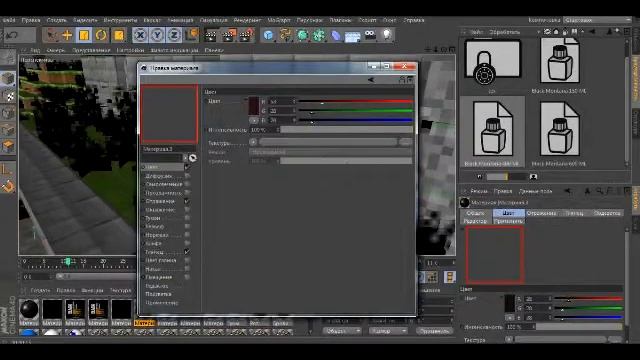This screenshot has height=360, width=640.
Task: Click the red R color slider in material editor
Action: click(356, 101)
